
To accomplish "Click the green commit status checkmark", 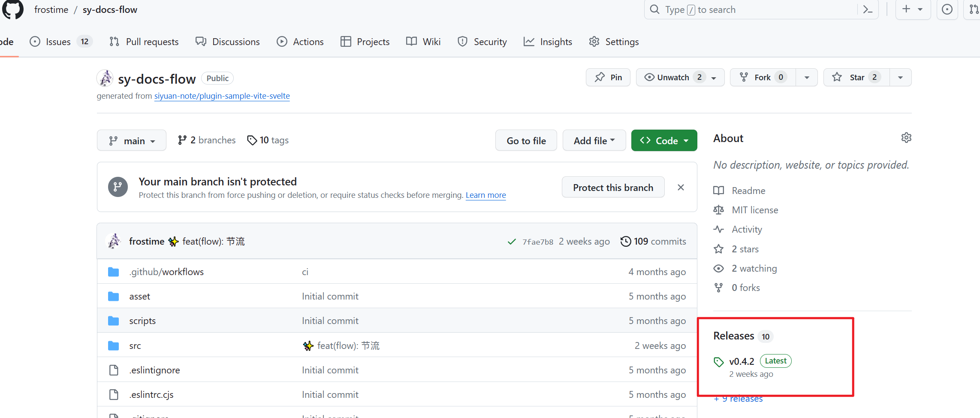I will [x=511, y=242].
